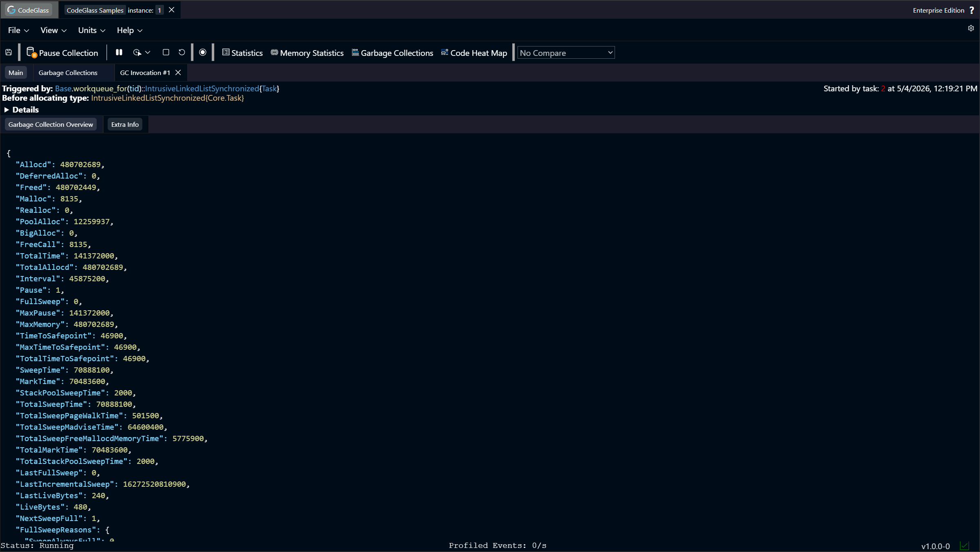Click the Pause Collection database icon

tap(31, 53)
